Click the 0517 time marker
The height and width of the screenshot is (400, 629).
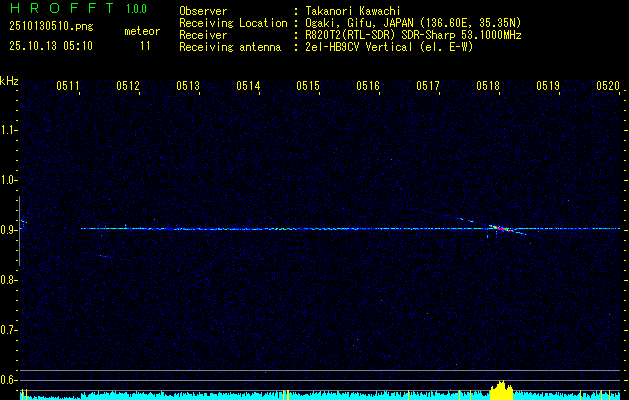tap(428, 85)
